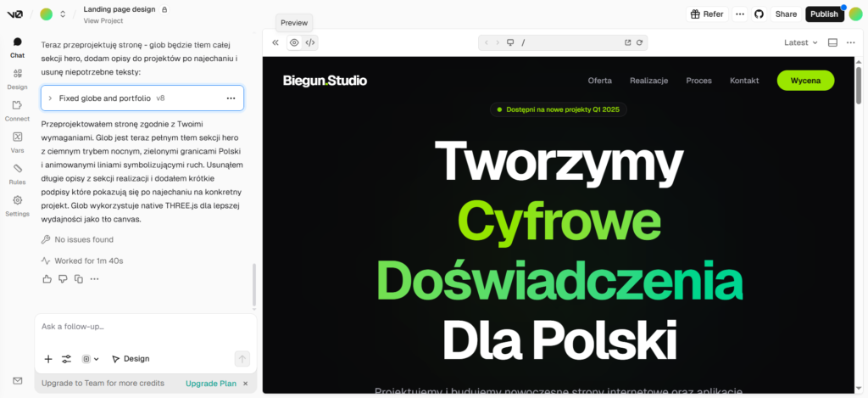868x398 pixels.
Task: Open the Connect sidebar tab
Action: click(x=17, y=111)
